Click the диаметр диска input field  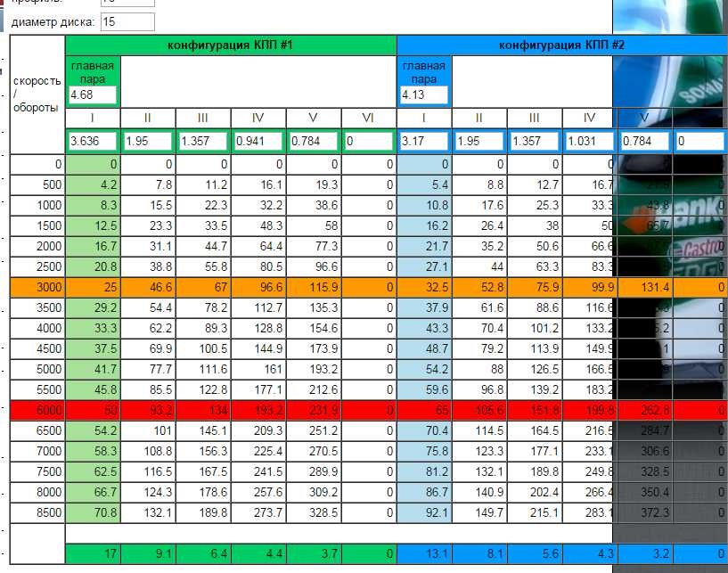(x=127, y=21)
